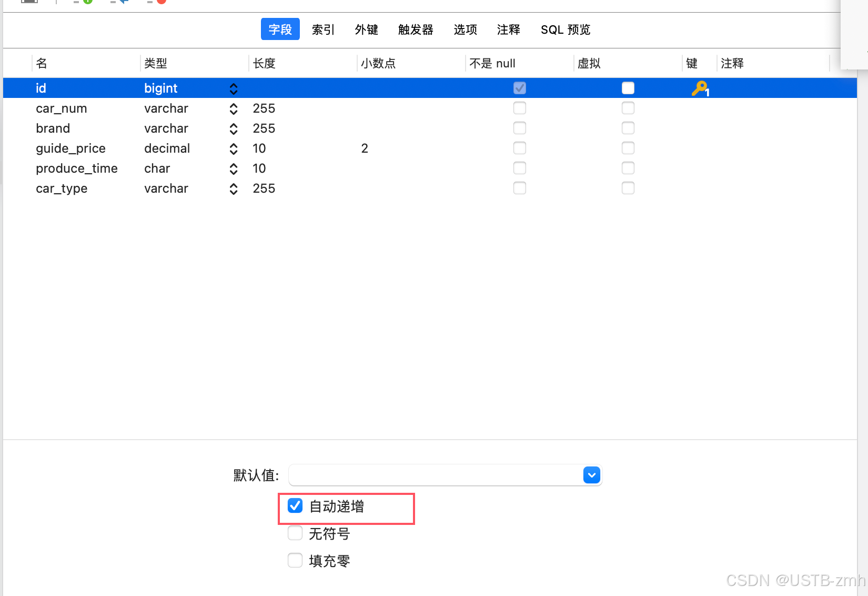Enable 虚拟 checkbox for car_num

[x=628, y=108]
